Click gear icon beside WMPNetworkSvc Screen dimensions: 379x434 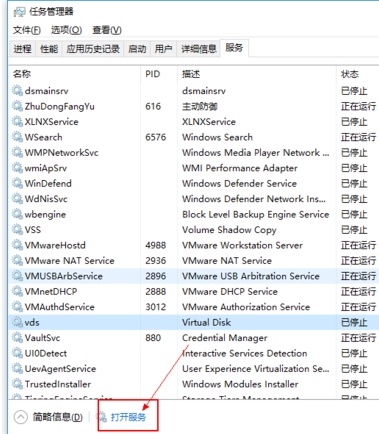tap(17, 152)
